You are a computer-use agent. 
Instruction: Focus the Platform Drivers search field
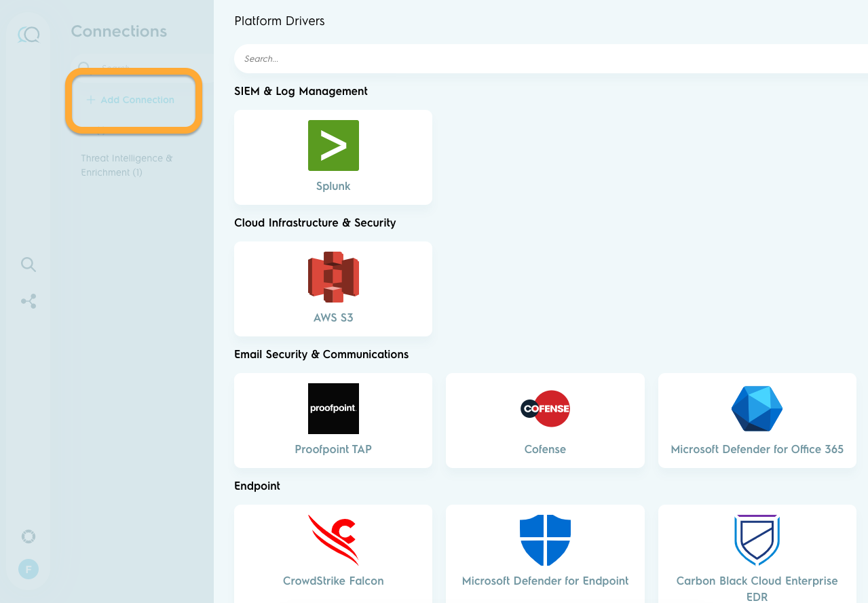point(550,59)
